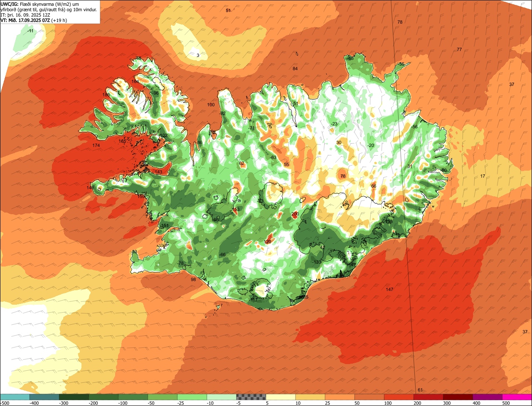Pick the light teal swatch above -500

tap(15, 397)
